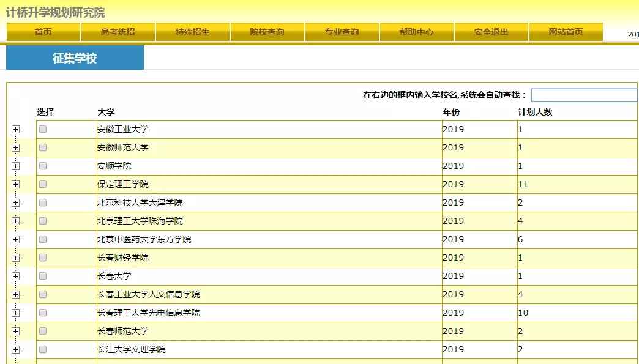Viewport: 639px width, 364px height.
Task: Click the 长春工业大学人文信息学院 name
Action: [x=148, y=294]
